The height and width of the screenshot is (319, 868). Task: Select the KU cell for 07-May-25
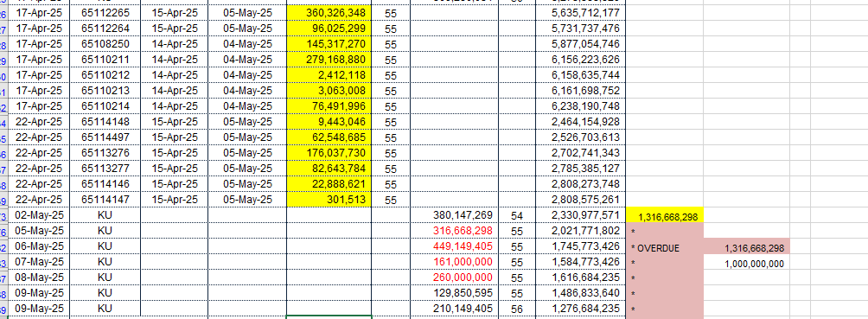point(105,261)
